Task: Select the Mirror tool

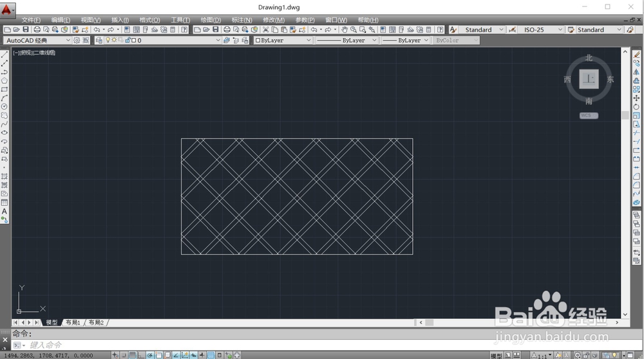Action: 637,72
